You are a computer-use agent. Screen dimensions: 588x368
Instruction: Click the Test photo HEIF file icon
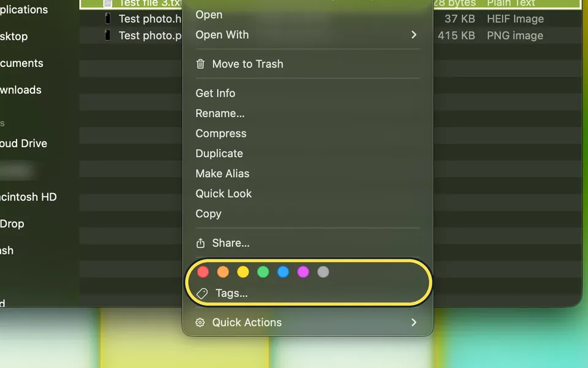(108, 18)
